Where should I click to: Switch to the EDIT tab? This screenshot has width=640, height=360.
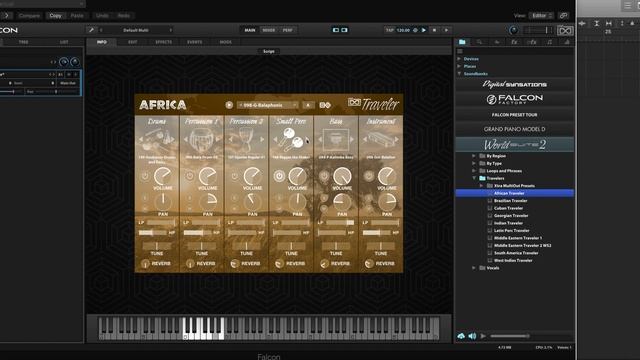[133, 42]
